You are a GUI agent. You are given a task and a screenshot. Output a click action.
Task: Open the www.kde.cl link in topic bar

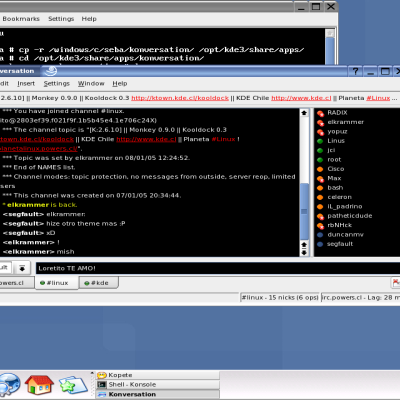[x=301, y=98]
